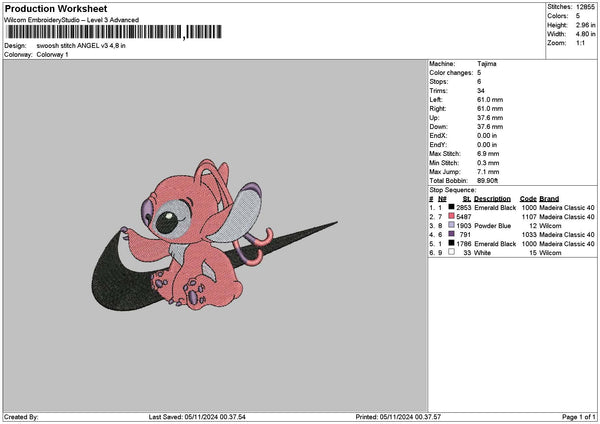600x424 pixels.
Task: Click the pink swatch in the 5487 stitches row
Action: click(x=451, y=216)
